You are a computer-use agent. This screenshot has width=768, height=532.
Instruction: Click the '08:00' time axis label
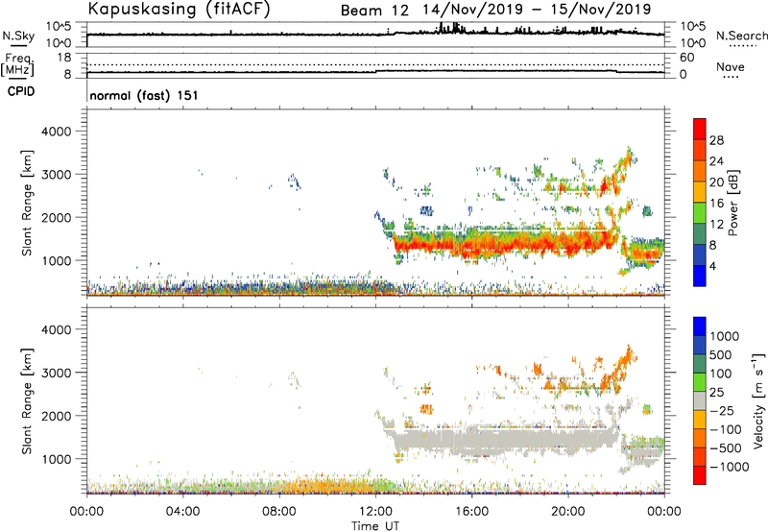[x=278, y=512]
